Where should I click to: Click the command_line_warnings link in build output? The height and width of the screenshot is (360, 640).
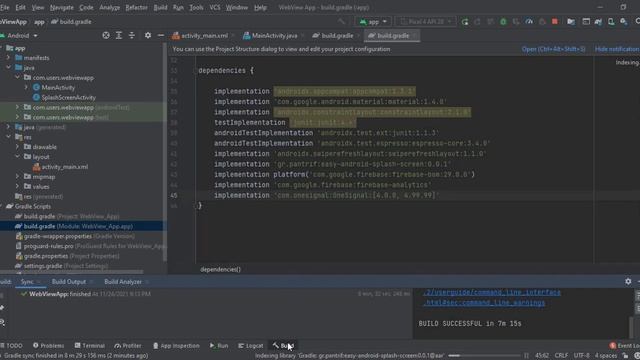[484, 303]
